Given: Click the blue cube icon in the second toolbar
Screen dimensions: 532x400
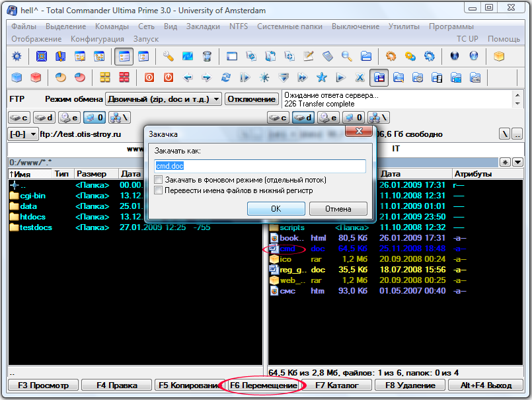Looking at the screenshot, I should [17, 78].
